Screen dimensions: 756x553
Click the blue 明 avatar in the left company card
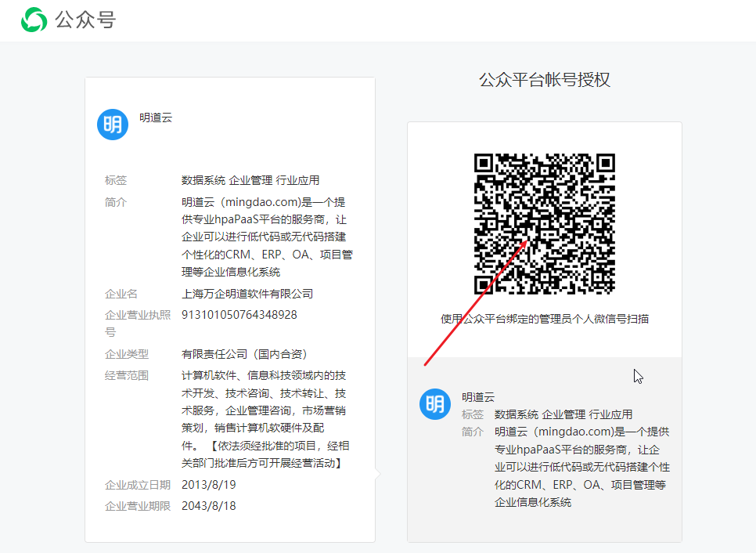point(113,125)
